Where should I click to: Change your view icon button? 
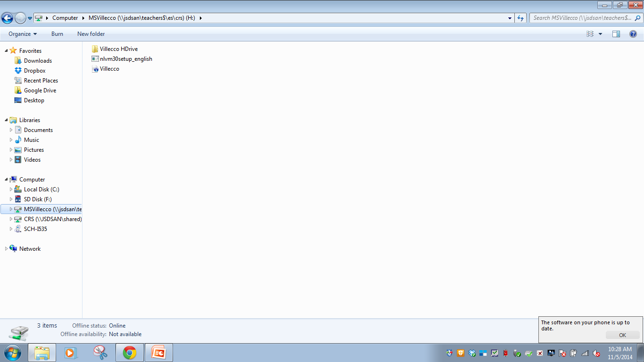590,34
